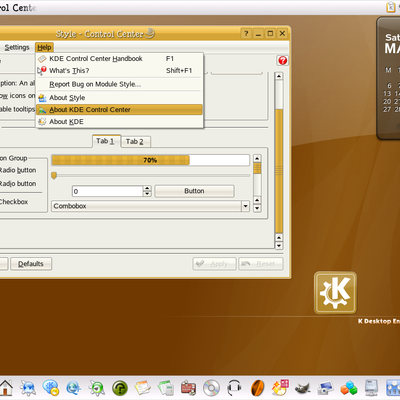Select About KDE Control Center
This screenshot has height=400, width=400.
(119, 110)
